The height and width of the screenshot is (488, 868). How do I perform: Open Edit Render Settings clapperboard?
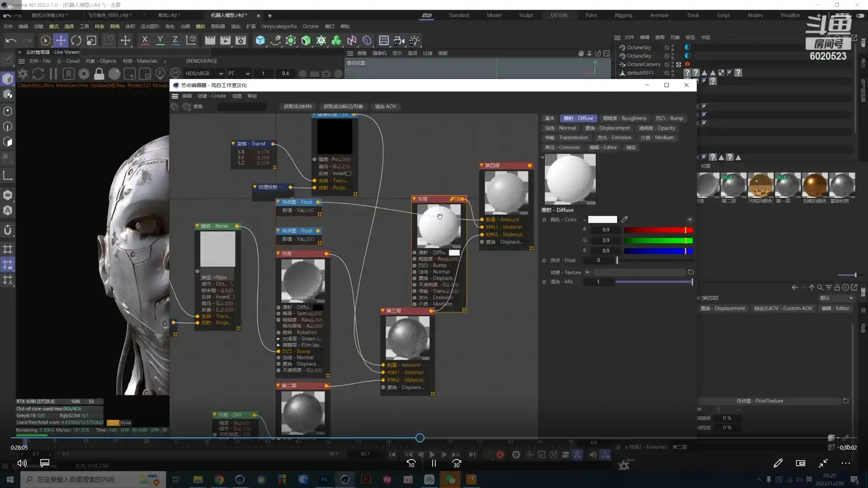(x=241, y=40)
